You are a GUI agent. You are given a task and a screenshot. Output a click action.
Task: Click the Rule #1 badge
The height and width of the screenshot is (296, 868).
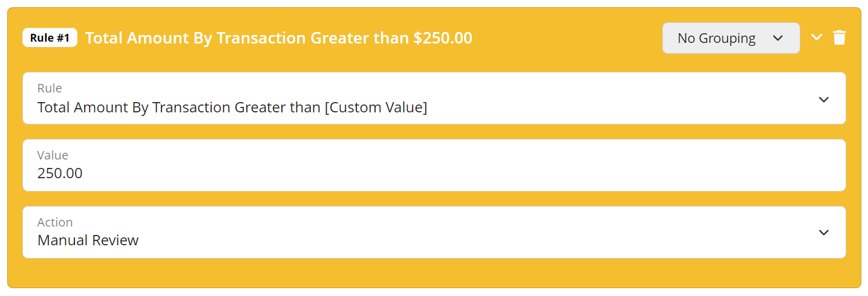(50, 38)
